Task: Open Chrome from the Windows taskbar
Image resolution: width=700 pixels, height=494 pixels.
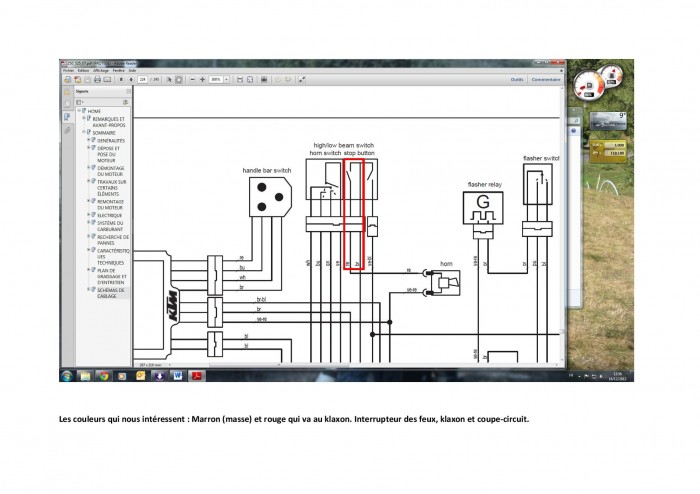Action: click(103, 376)
